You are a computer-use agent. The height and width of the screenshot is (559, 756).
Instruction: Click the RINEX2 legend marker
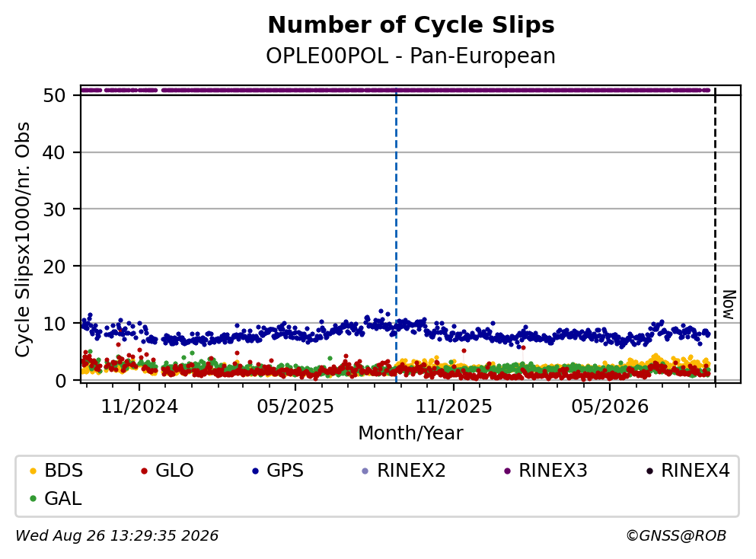pos(365,471)
